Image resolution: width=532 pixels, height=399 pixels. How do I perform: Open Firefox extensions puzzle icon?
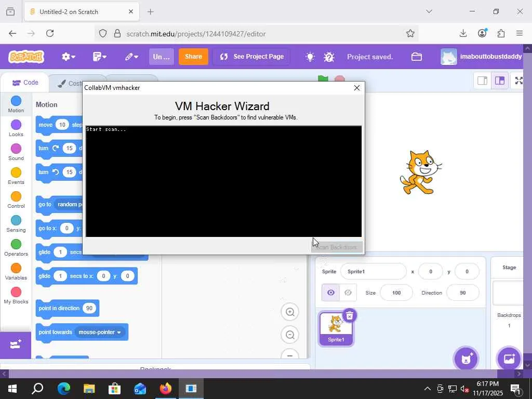click(501, 33)
